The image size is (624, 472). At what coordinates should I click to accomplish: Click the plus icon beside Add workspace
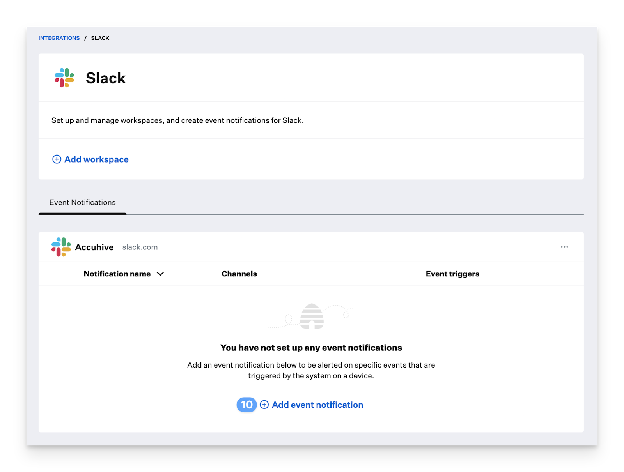pyautogui.click(x=57, y=160)
